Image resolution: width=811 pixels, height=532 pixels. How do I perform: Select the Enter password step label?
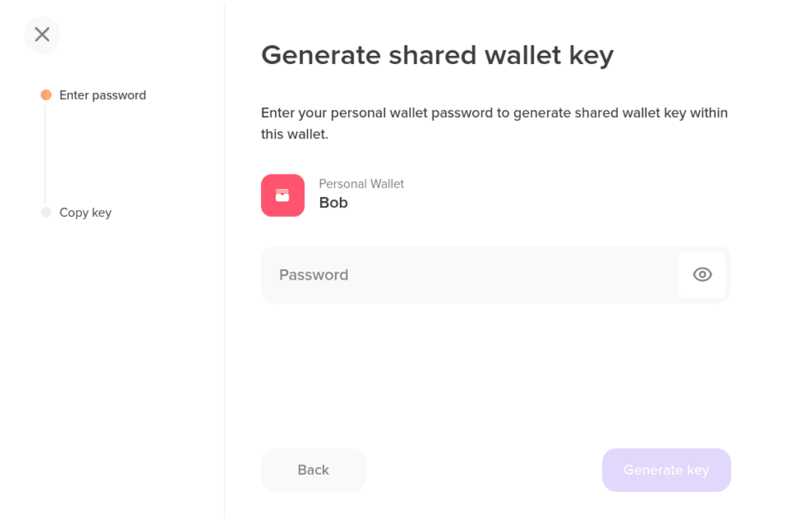[x=102, y=95]
